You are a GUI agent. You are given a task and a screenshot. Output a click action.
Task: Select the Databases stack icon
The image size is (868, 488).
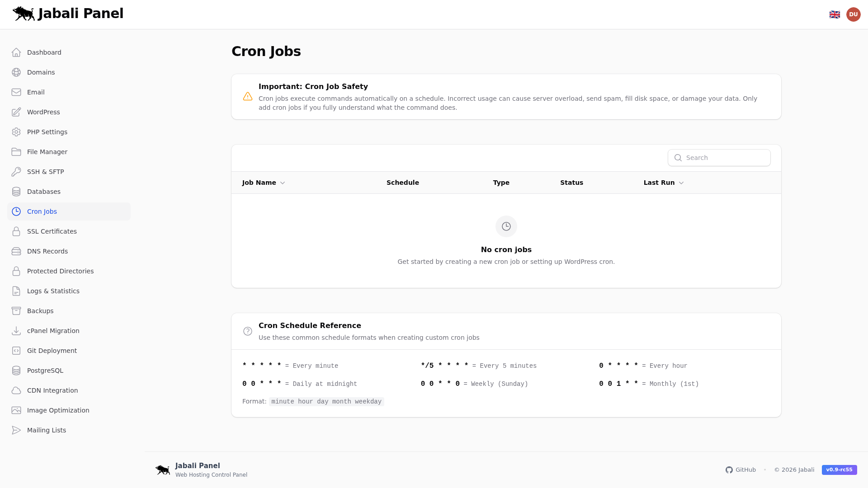[x=16, y=192]
